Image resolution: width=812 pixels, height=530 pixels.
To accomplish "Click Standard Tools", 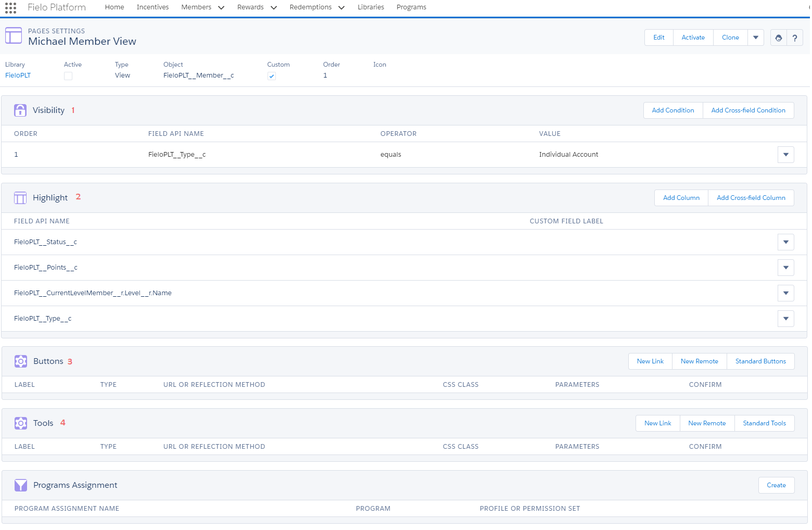I will (x=765, y=423).
